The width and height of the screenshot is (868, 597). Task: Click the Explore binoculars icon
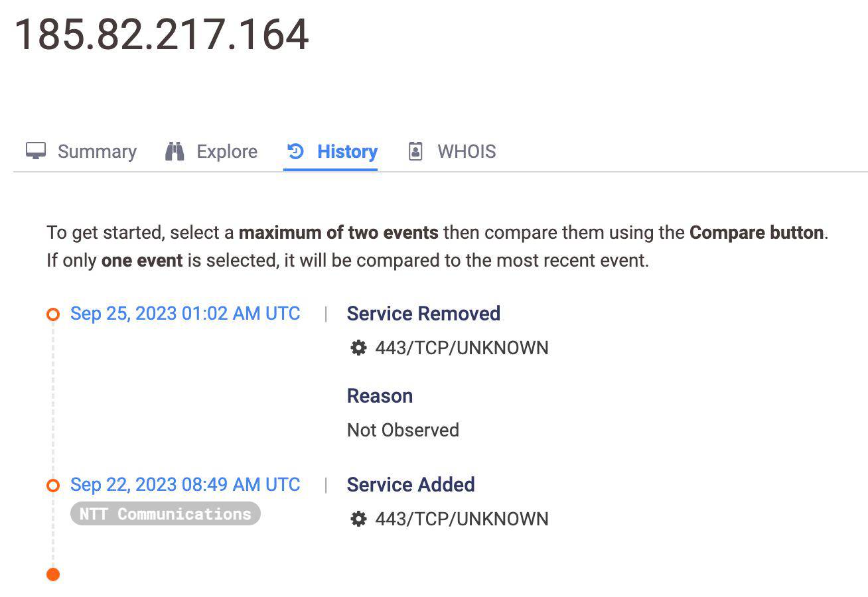pyautogui.click(x=175, y=151)
